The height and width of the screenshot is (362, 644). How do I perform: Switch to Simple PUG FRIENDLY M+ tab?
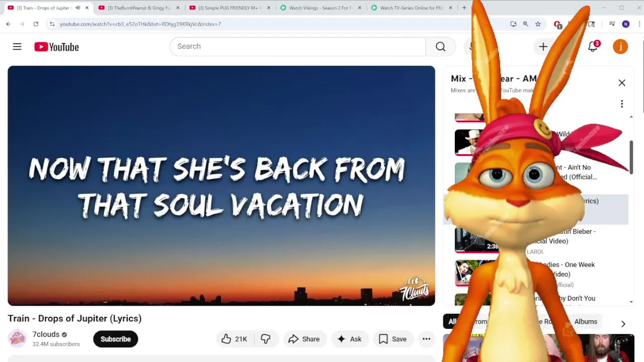click(x=230, y=8)
